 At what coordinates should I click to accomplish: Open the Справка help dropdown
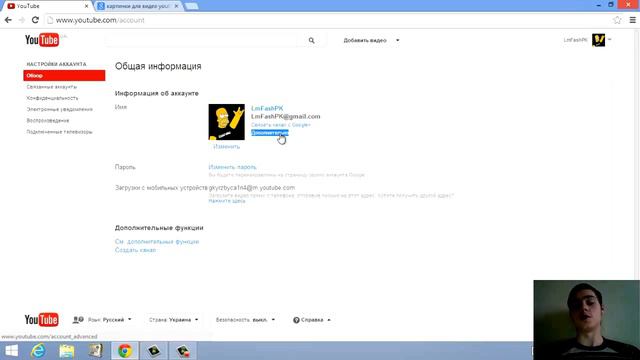click(x=312, y=320)
